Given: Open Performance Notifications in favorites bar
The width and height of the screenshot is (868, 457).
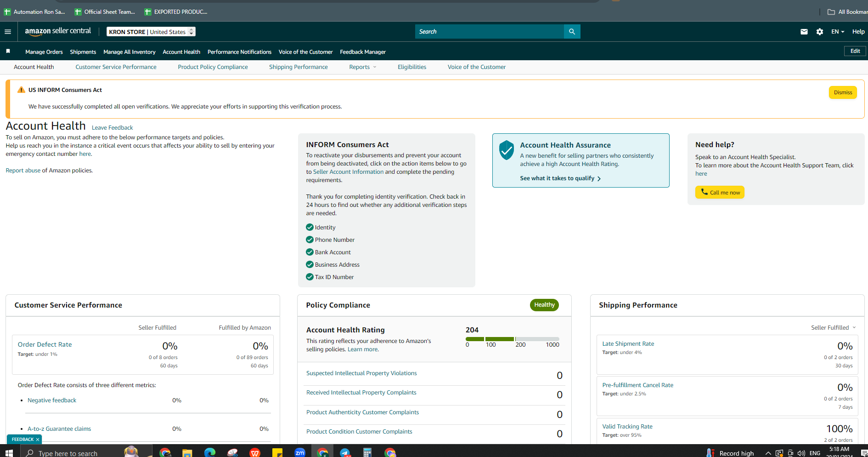Looking at the screenshot, I should [239, 52].
